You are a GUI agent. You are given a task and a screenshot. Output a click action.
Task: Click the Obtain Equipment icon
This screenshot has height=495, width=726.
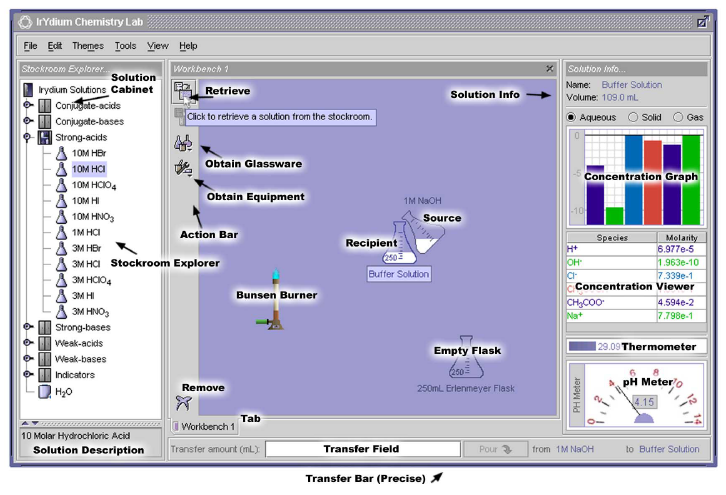click(x=182, y=168)
